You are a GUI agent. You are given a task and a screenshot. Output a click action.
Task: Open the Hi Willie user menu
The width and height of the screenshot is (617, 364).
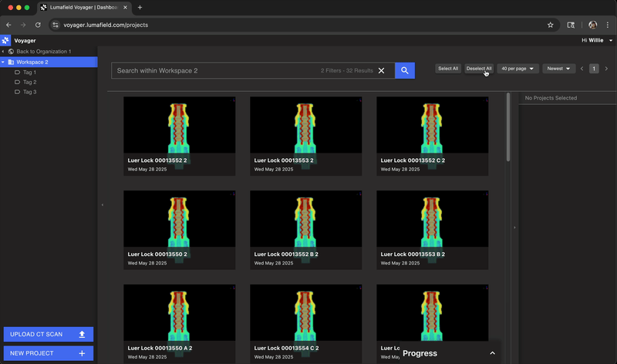tap(599, 40)
